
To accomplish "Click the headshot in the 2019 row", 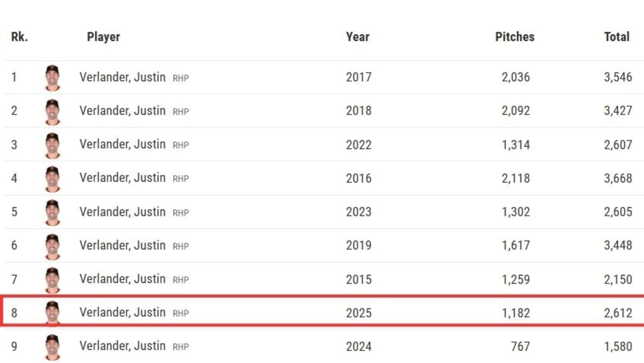I will click(x=52, y=246).
